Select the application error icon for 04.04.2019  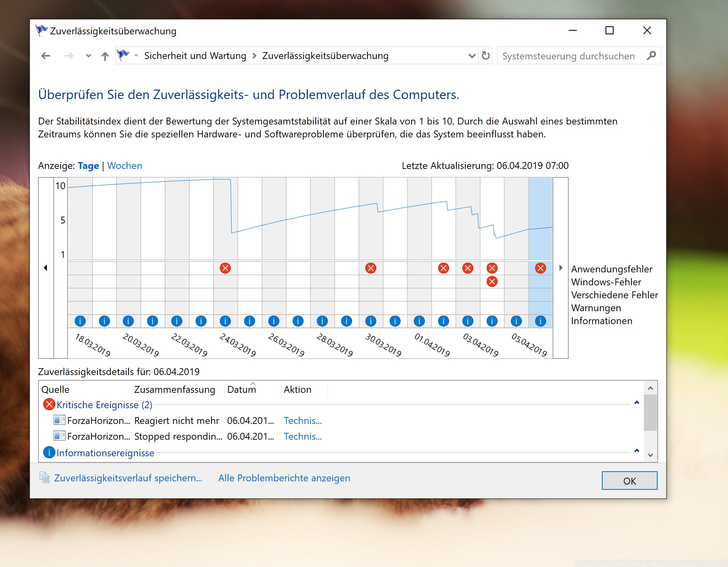492,268
